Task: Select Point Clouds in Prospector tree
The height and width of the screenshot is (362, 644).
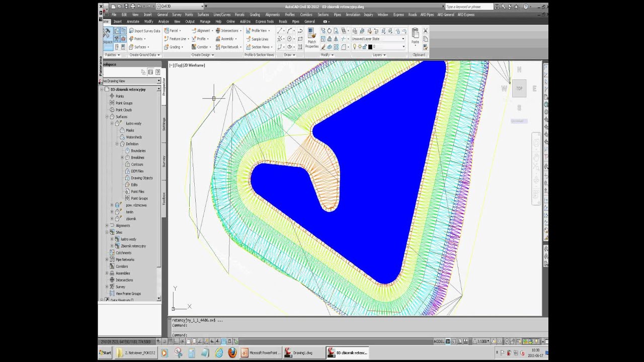Action: pos(124,110)
